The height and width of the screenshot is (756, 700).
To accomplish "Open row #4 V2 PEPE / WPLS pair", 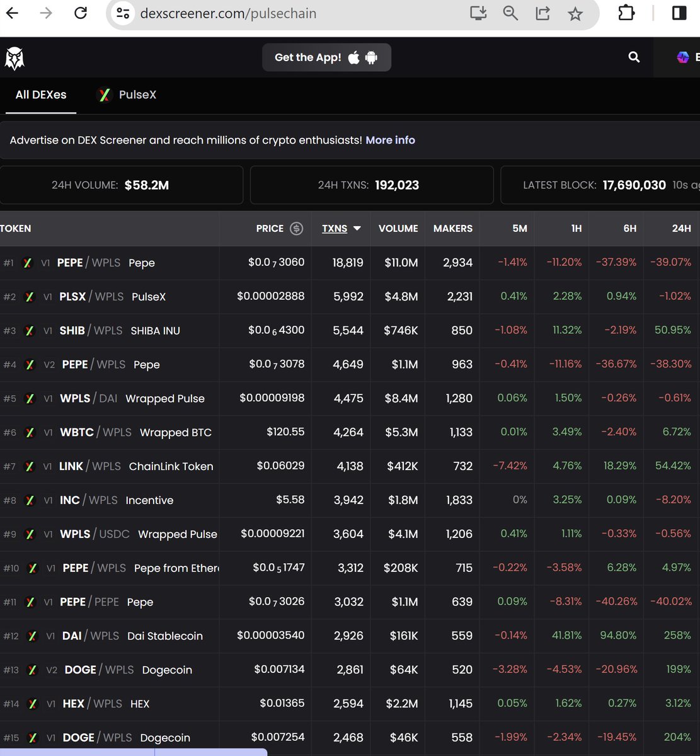I will coord(350,365).
